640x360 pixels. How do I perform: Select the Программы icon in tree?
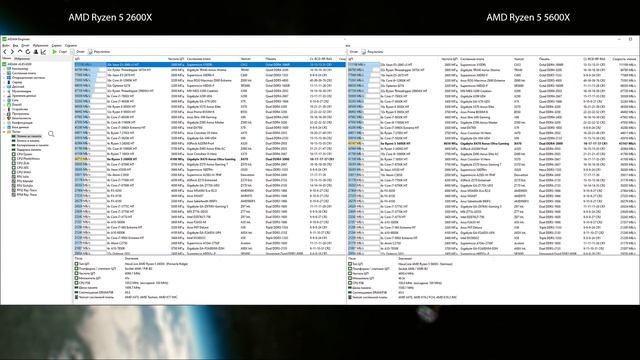point(9,113)
